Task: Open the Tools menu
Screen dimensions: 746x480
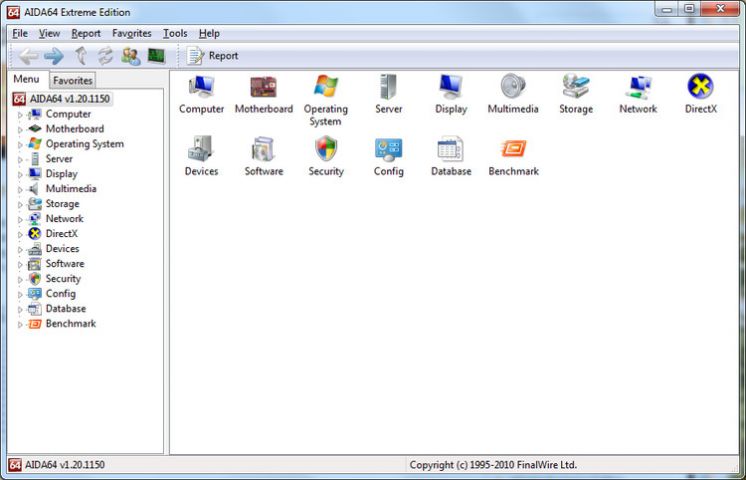Action: coord(175,33)
